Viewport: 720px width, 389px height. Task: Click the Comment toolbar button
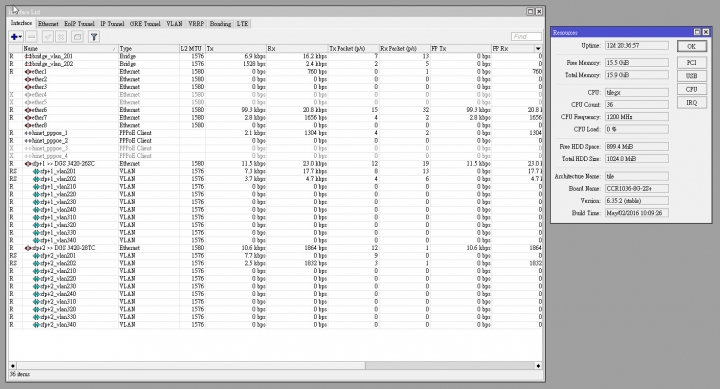[x=77, y=37]
